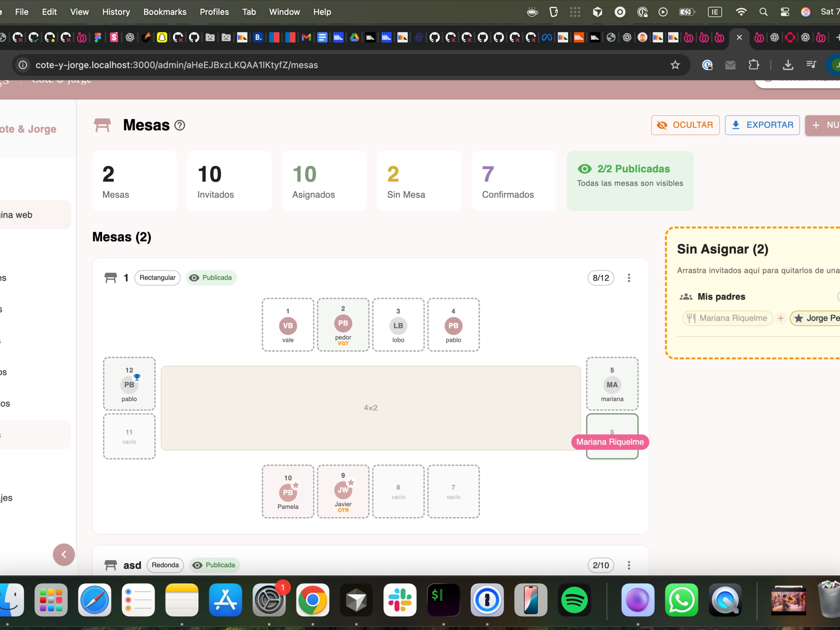Open the three-dot menu of table 1
Viewport: 840px width, 630px height.
(629, 278)
